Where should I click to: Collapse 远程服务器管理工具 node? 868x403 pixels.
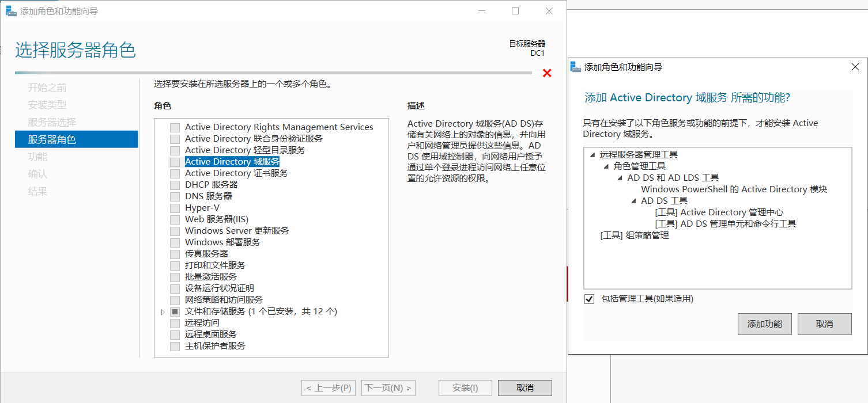point(592,155)
